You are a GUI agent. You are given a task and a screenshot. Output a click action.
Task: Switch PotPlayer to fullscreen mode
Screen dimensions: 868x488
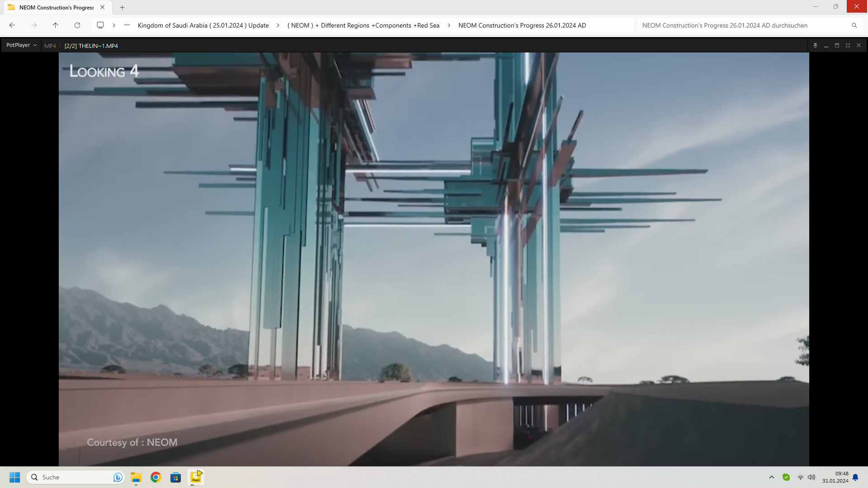[848, 46]
